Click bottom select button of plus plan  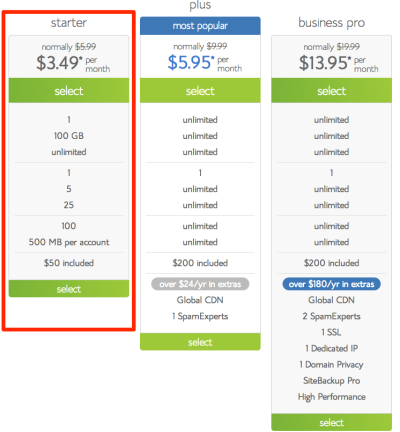click(x=200, y=342)
